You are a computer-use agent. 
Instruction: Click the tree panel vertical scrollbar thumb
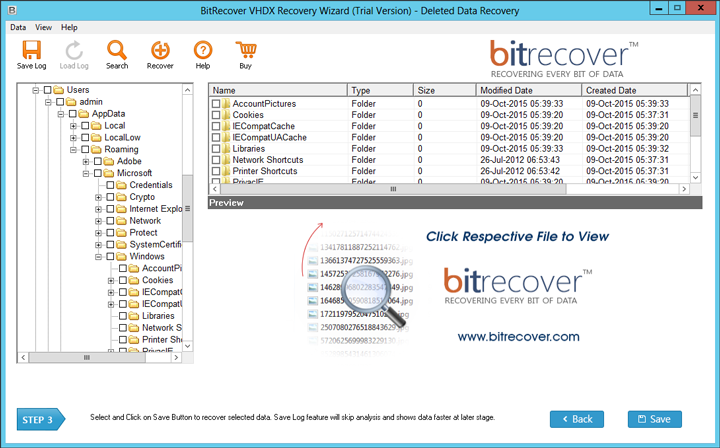[x=187, y=208]
